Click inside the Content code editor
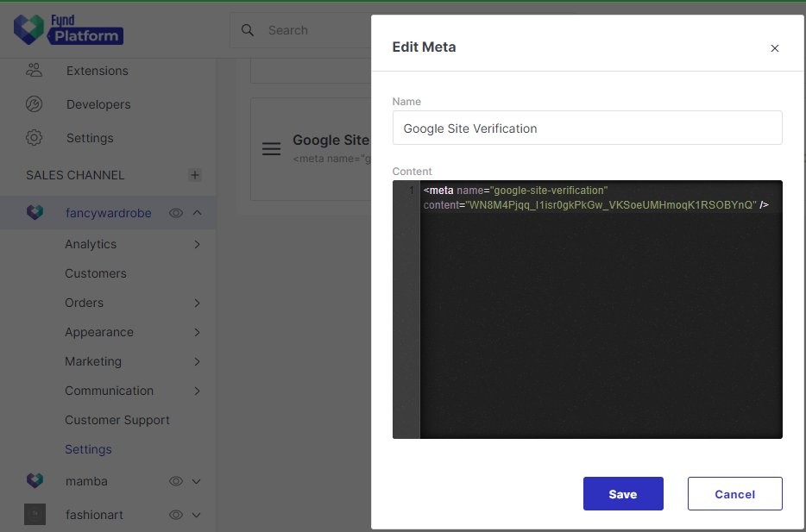Screen dimensions: 806x532 click(x=587, y=310)
